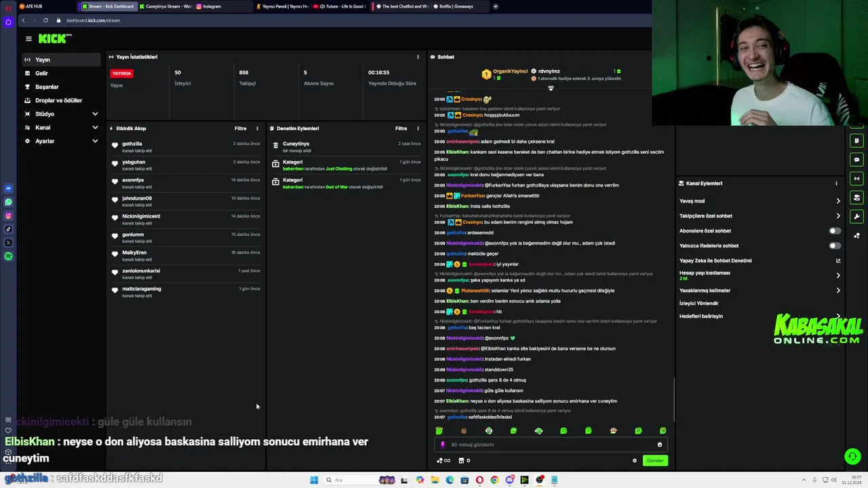Open WhatsApp icon in browser sidebar
This screenshot has width=868, height=488.
click(x=8, y=202)
